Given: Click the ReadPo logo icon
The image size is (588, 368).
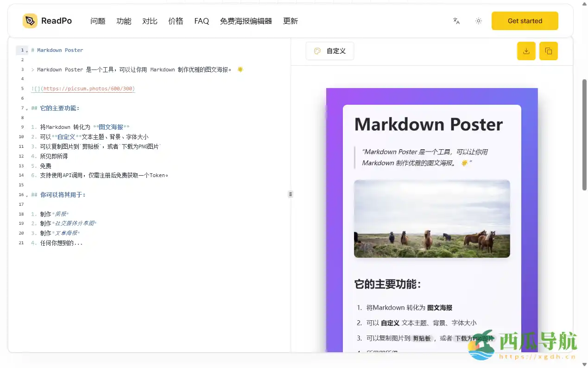Looking at the screenshot, I should (29, 21).
